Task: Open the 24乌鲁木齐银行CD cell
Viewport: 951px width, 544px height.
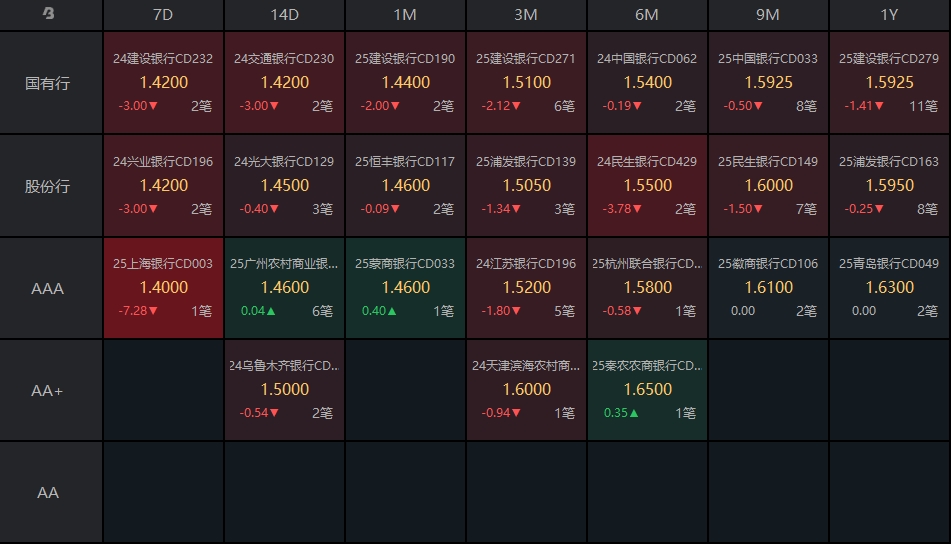Action: (x=284, y=390)
